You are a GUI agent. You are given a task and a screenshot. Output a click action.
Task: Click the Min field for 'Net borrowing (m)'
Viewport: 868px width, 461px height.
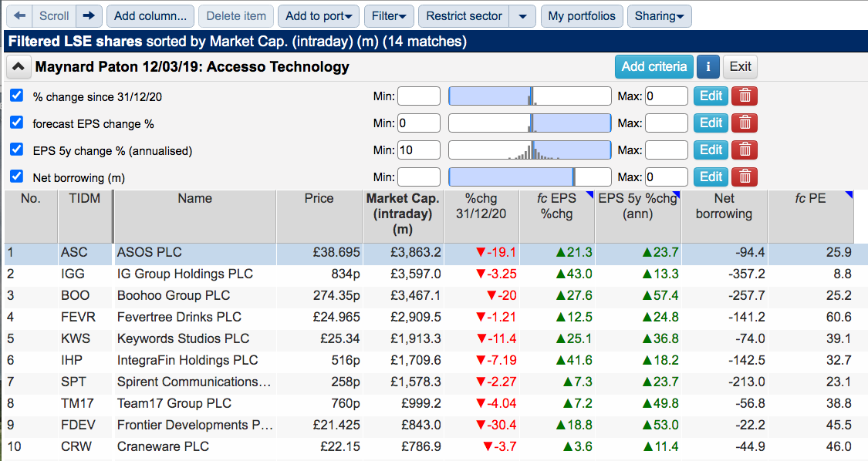pos(419,177)
